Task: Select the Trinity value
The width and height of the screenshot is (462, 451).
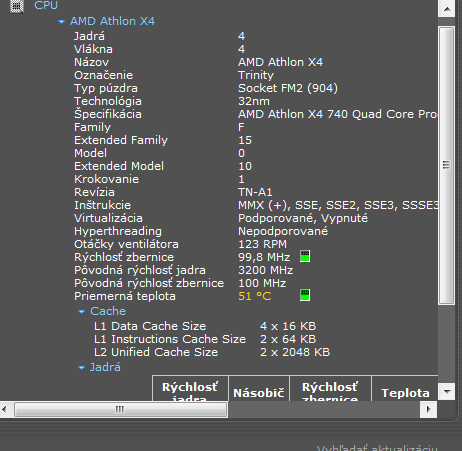Action: pyautogui.click(x=256, y=75)
